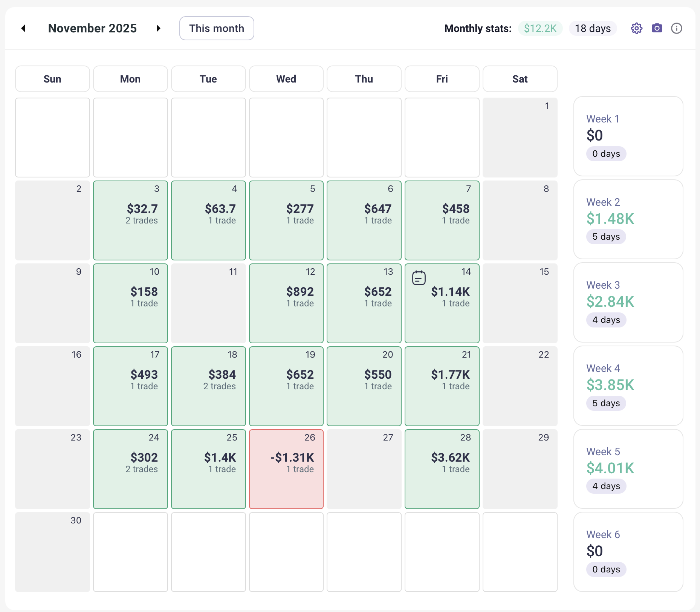
Task: Open November 28 day with $3.62K
Action: tap(442, 469)
